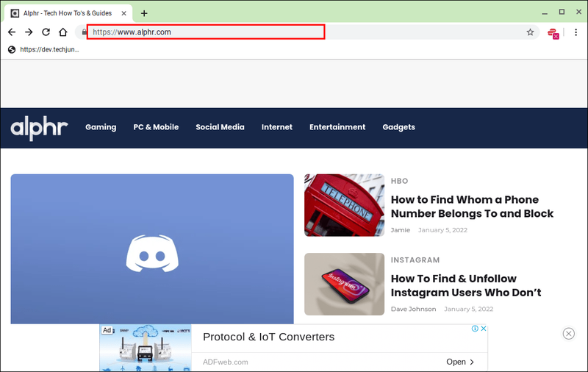Click the ADFweb.com ad image
Screen dimensions: 588x372
146,348
